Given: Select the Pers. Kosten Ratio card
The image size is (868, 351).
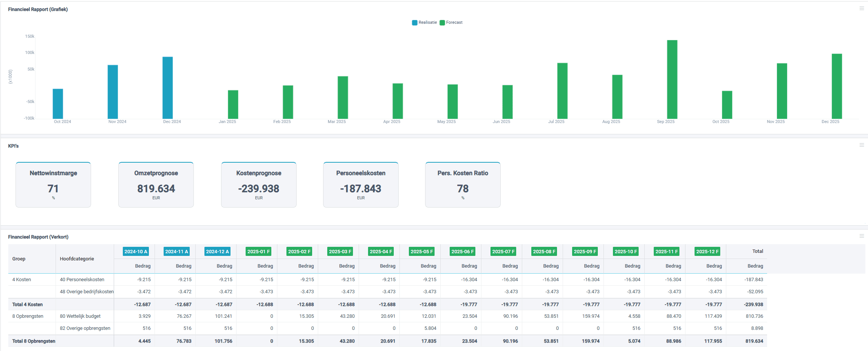Looking at the screenshot, I should [x=463, y=185].
